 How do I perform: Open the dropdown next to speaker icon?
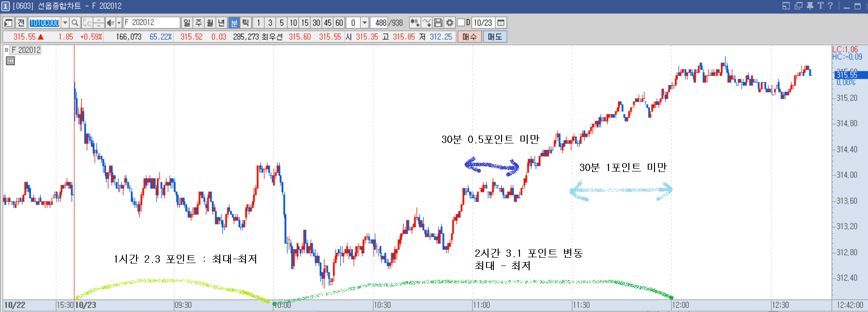[119, 23]
